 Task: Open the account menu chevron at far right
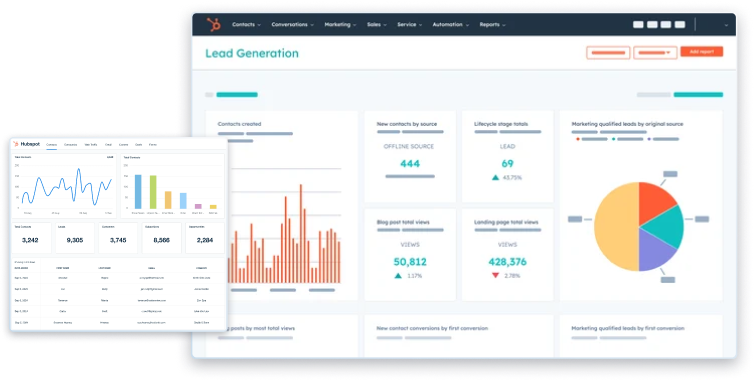[x=726, y=25]
